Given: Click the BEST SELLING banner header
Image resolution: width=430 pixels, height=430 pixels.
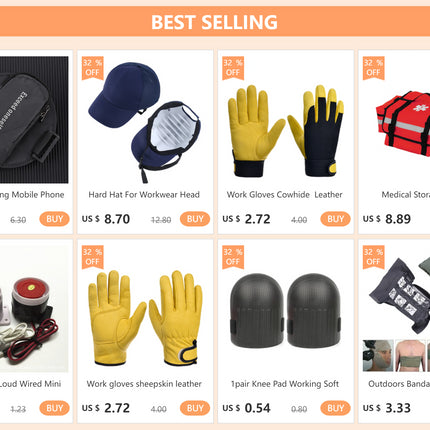Looking at the screenshot, I should point(215,22).
